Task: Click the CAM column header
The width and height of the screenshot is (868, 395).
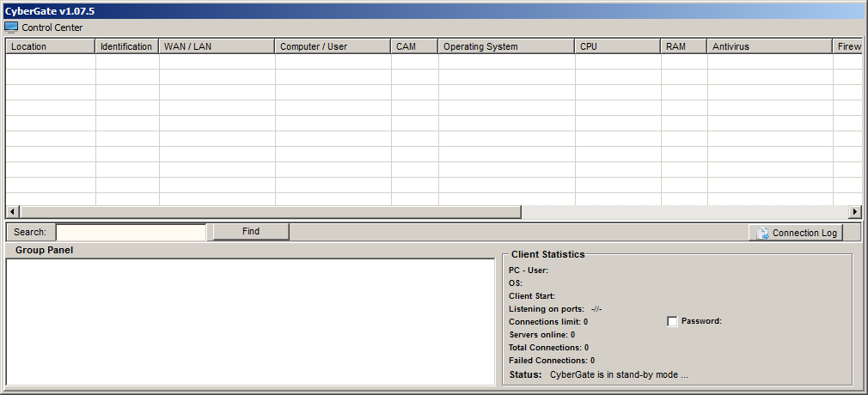Action: [414, 46]
